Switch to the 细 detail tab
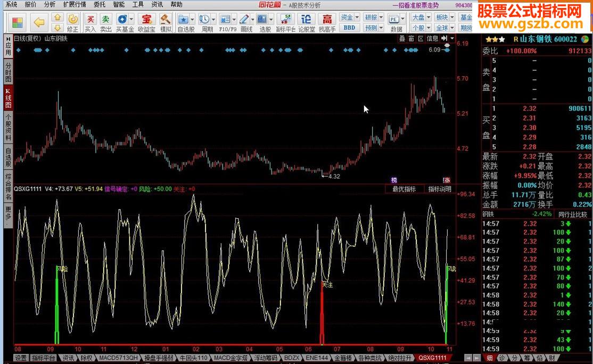 point(490,358)
